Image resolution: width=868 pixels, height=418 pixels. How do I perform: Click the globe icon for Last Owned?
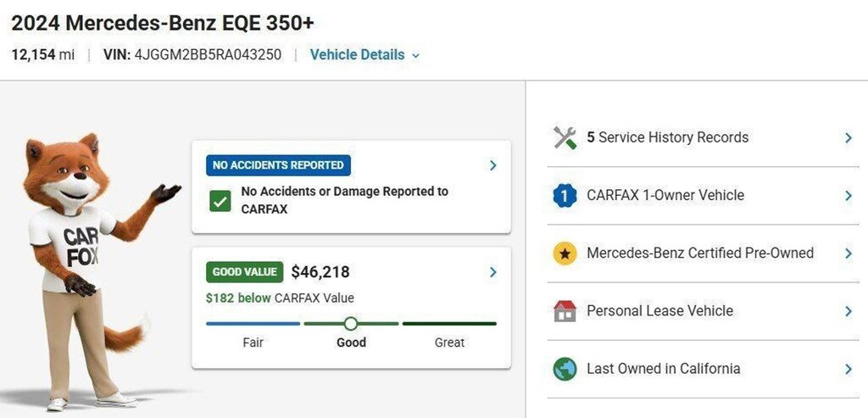tap(565, 369)
